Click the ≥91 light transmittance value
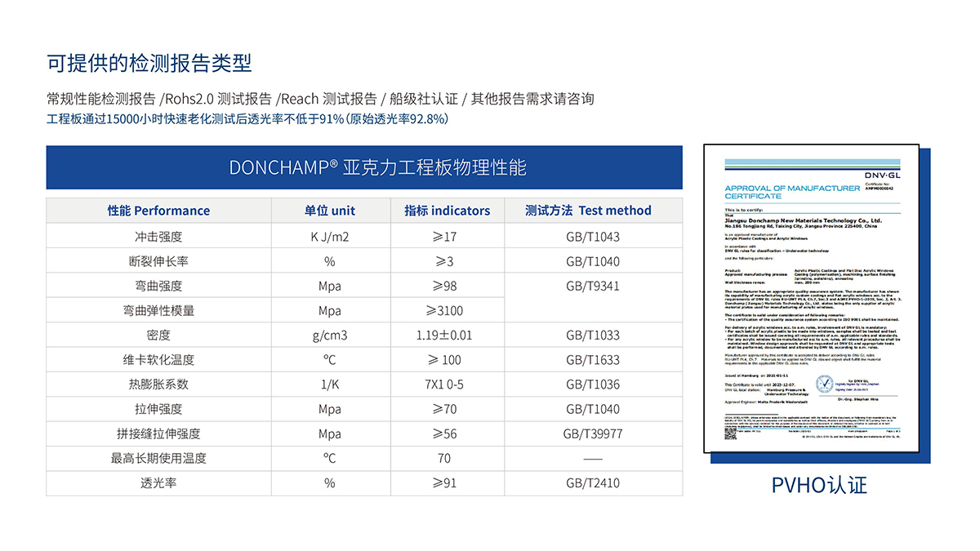This screenshot has height=551, width=980. tap(443, 483)
